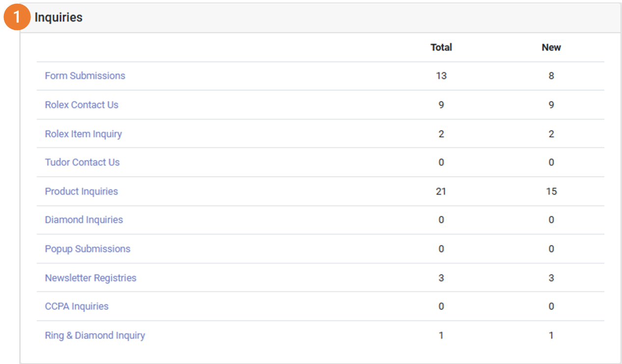622x364 pixels.
Task: Open the CCPA Inquiries link
Action: [x=77, y=306]
